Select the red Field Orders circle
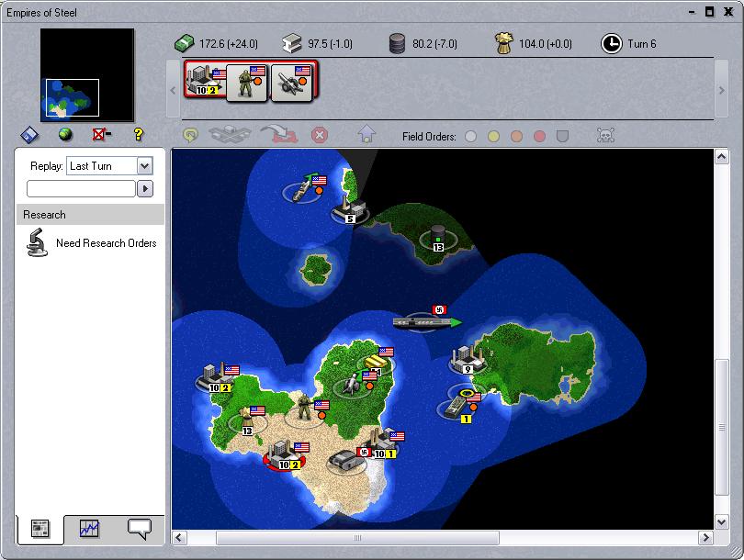 [x=539, y=136]
